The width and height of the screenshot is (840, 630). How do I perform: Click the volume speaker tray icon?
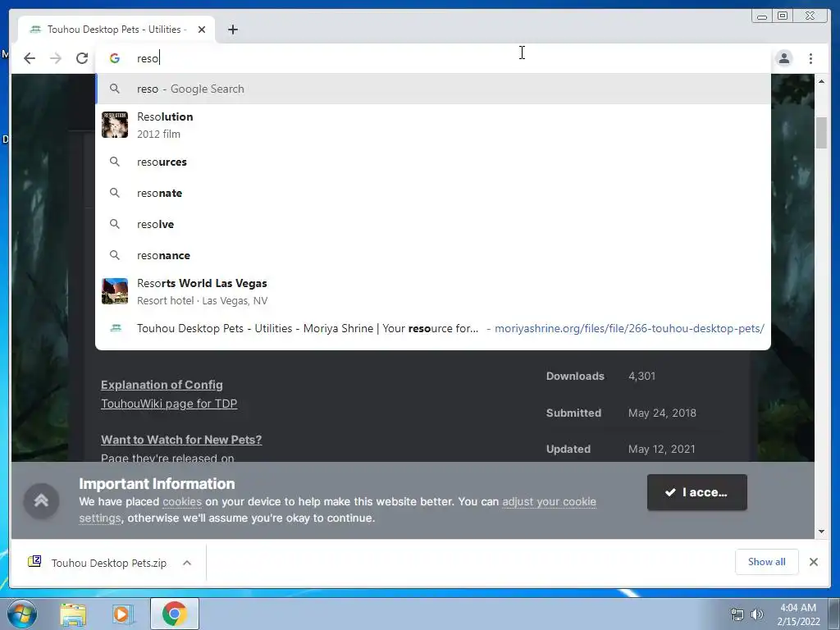click(x=757, y=614)
